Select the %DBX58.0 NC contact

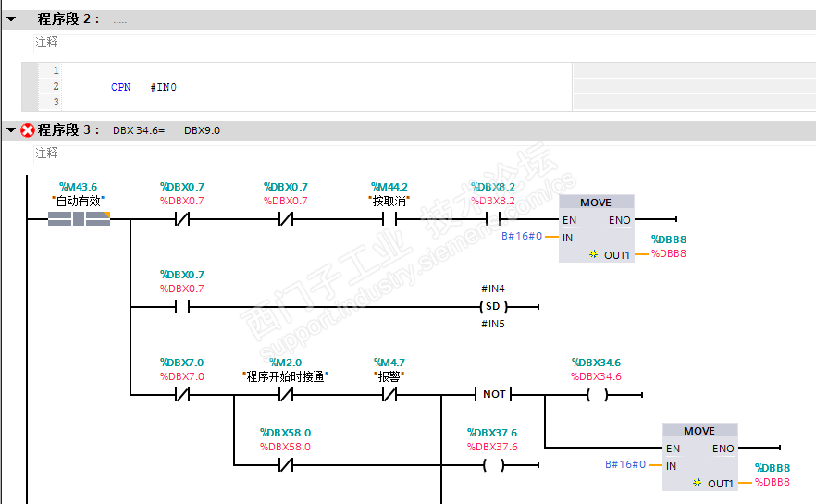286,465
